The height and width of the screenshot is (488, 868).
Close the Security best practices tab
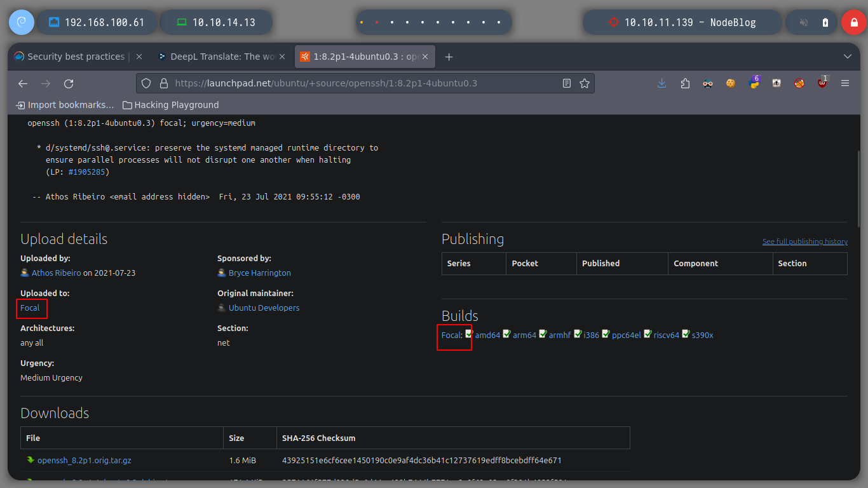139,57
